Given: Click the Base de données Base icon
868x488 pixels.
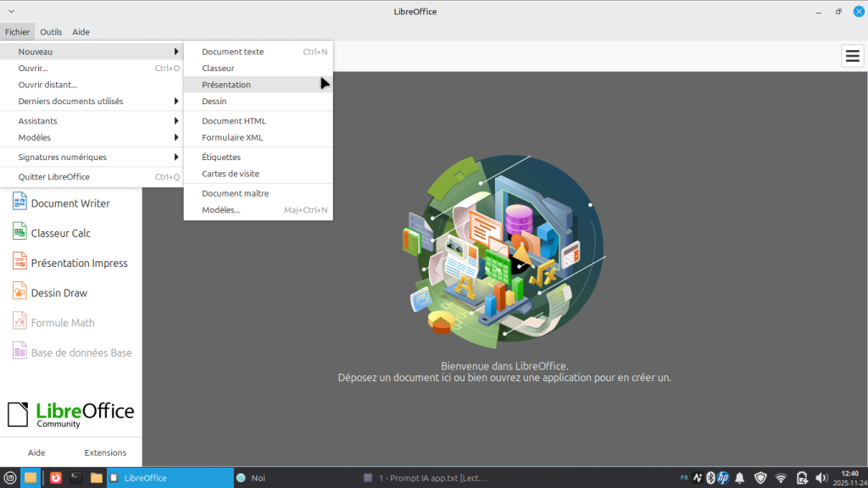Looking at the screenshot, I should click(x=19, y=352).
